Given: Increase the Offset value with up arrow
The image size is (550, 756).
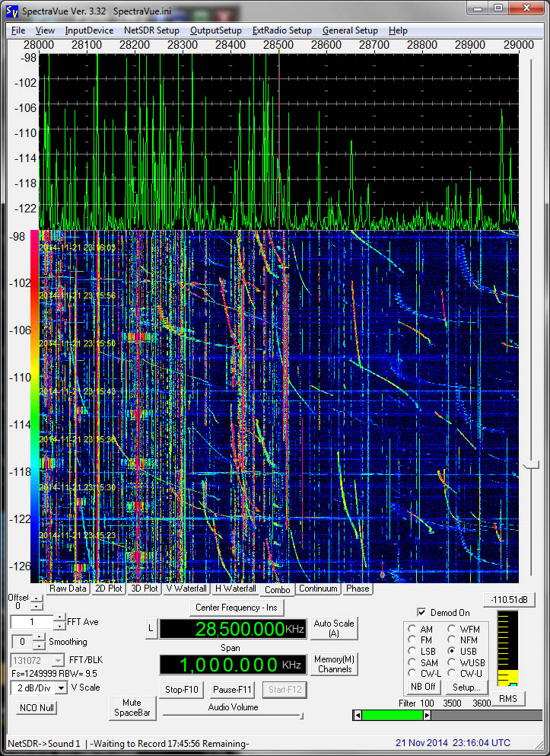Looking at the screenshot, I should pos(37,598).
